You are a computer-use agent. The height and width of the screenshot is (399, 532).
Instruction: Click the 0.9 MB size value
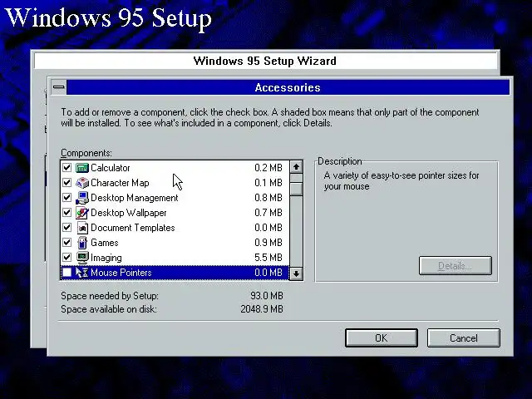[268, 243]
